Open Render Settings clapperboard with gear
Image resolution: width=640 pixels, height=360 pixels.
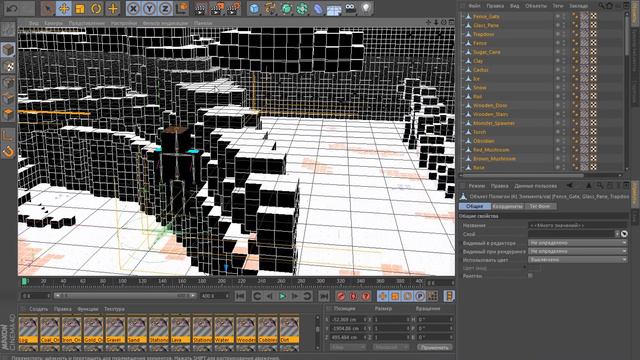point(233,9)
